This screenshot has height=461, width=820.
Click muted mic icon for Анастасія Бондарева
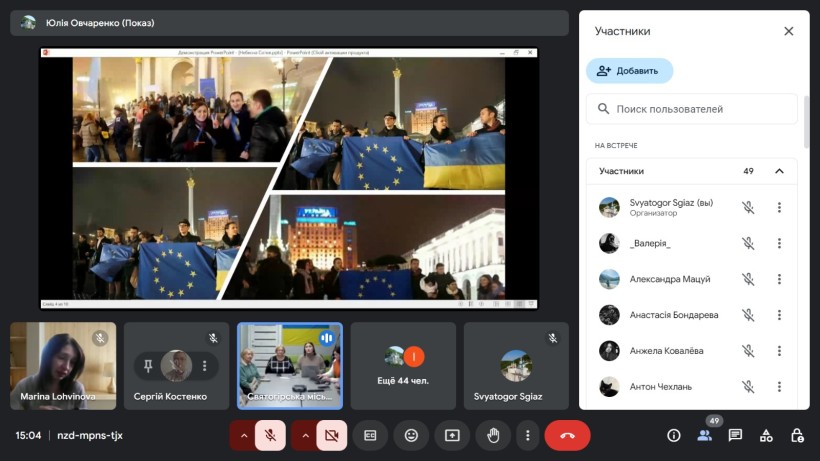tap(748, 315)
